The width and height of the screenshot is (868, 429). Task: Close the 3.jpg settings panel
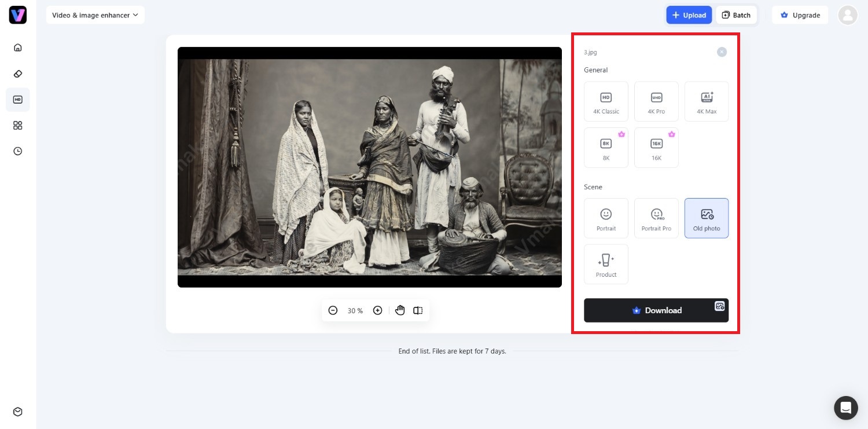722,52
